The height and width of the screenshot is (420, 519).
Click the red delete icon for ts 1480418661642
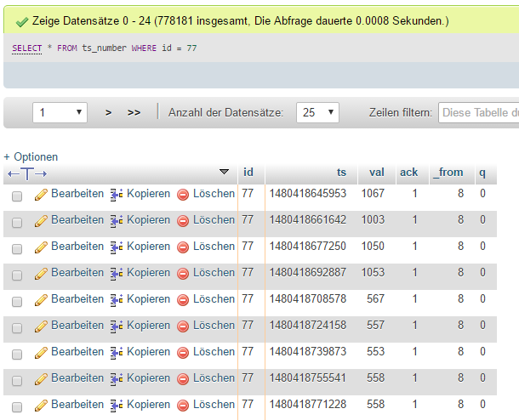coord(183,221)
